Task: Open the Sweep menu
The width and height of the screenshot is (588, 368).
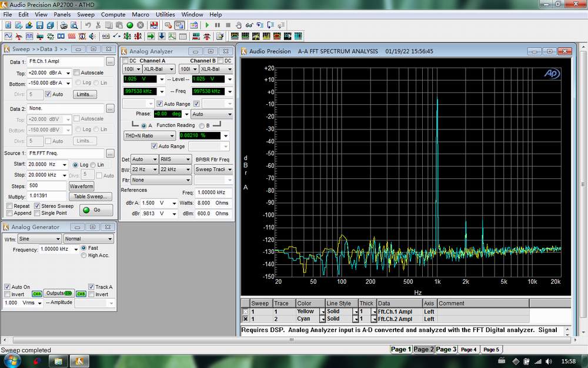Action: point(86,14)
